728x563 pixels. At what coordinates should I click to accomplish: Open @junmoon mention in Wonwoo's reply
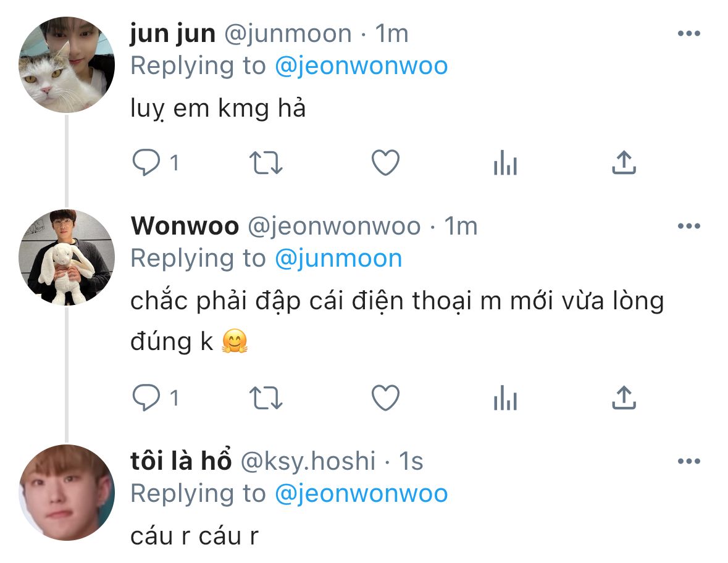pos(338,258)
